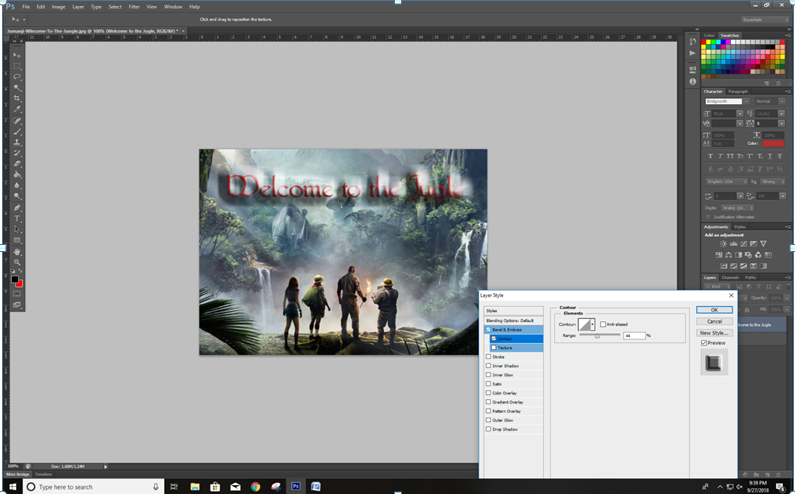Enable the Satin checkbox
The image size is (795, 494).
pyautogui.click(x=488, y=384)
